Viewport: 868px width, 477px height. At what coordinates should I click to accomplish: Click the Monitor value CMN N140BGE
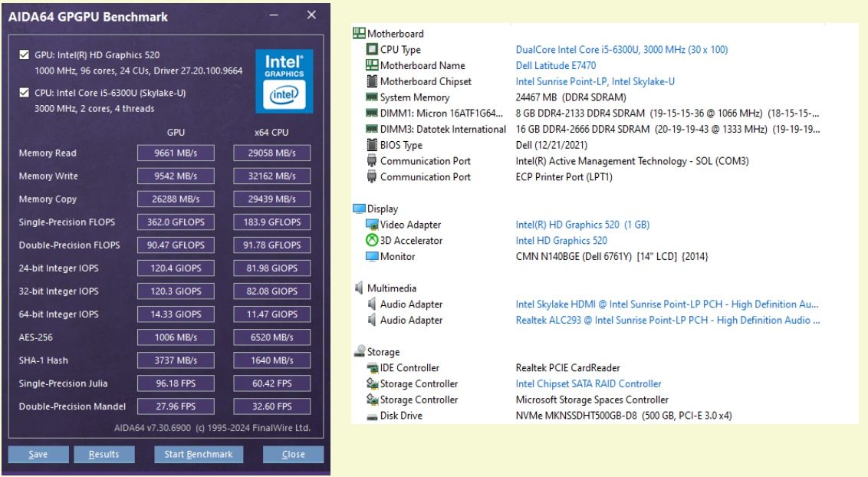[x=612, y=256]
